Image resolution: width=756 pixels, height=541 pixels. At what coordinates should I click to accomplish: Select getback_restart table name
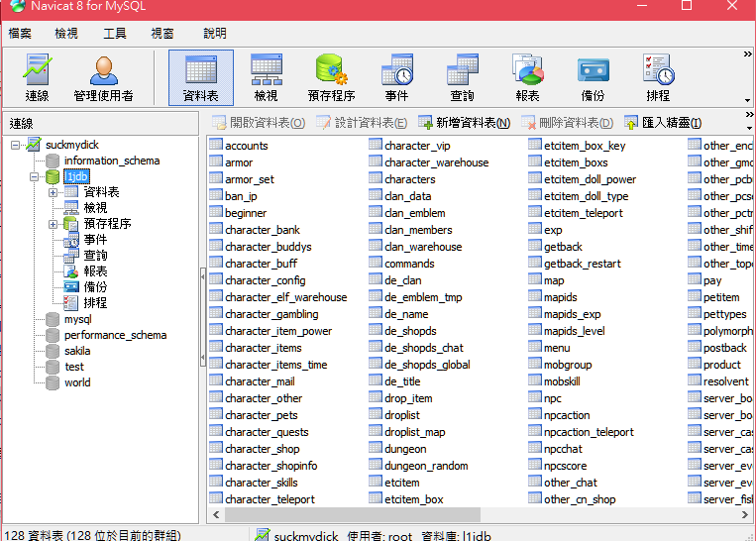(583, 264)
